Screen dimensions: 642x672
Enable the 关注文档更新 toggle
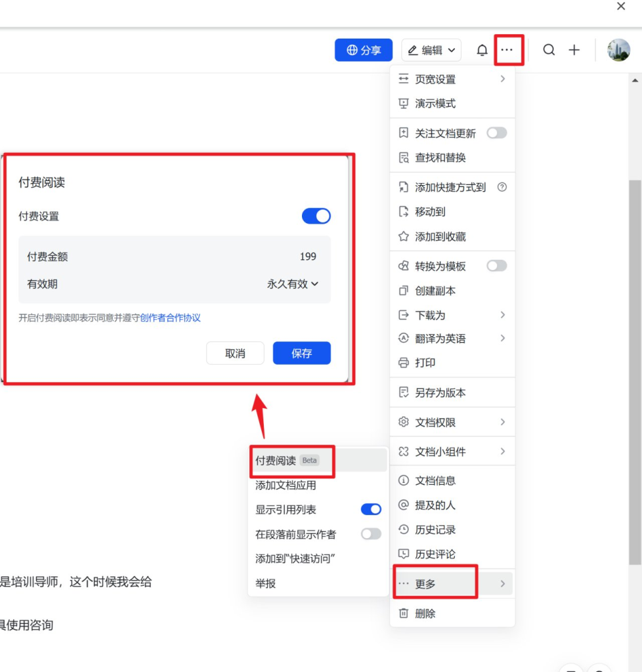point(497,133)
